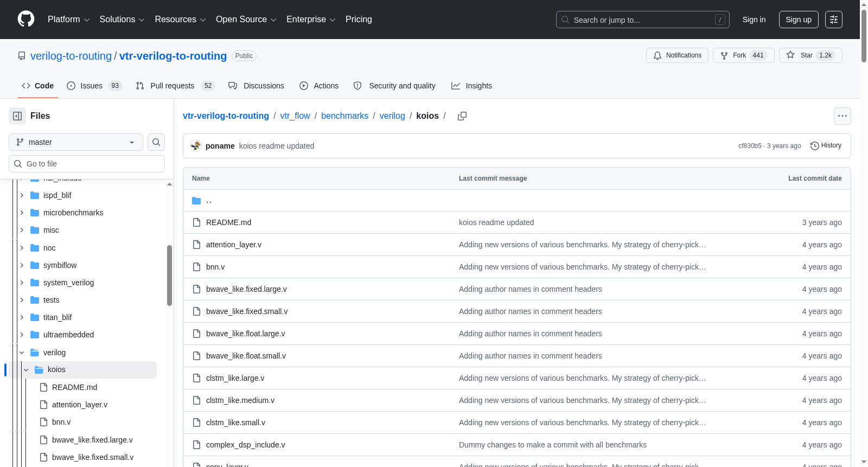Open the Pull requests tab
The width and height of the screenshot is (868, 467).
[175, 86]
